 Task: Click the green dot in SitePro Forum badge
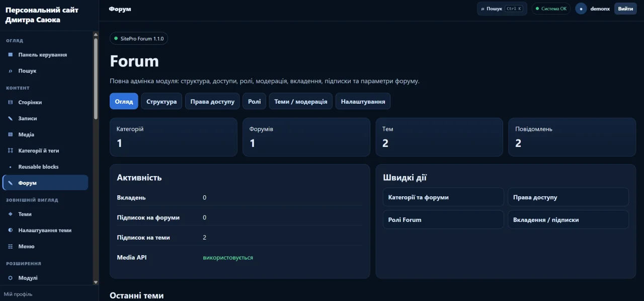pyautogui.click(x=116, y=38)
